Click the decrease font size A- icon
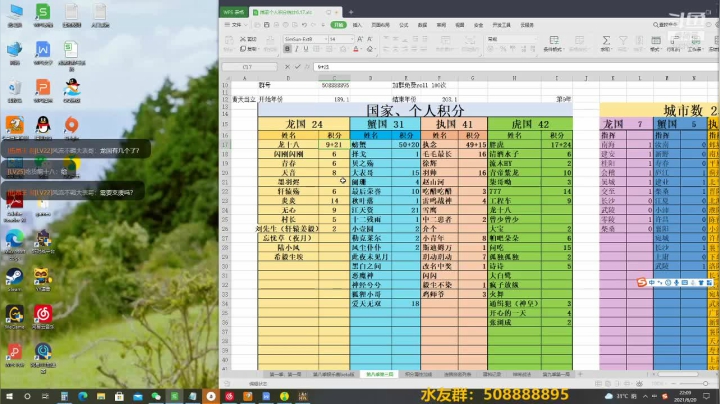The image size is (720, 404). [370, 39]
